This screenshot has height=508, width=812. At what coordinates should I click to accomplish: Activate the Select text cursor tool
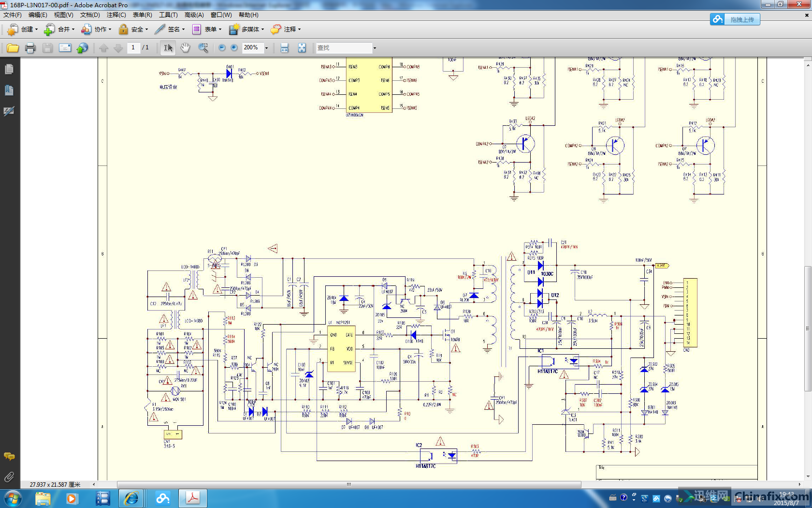click(168, 48)
